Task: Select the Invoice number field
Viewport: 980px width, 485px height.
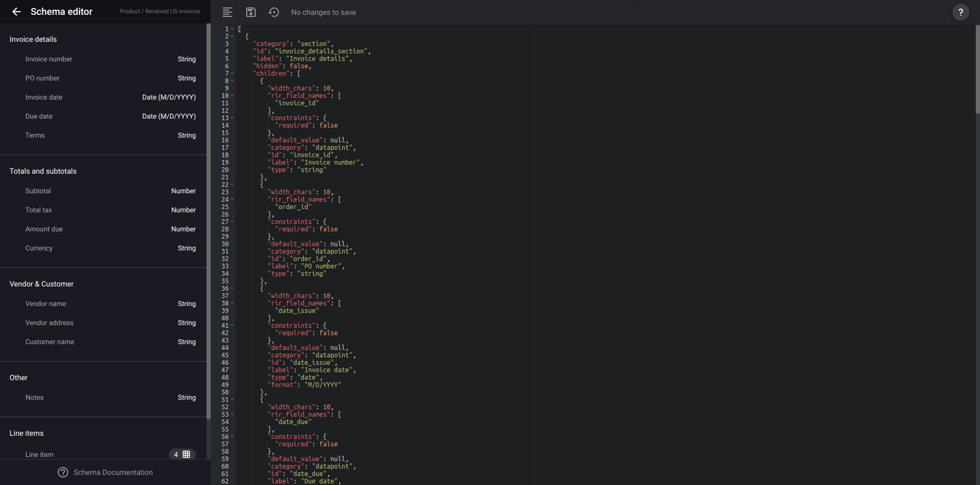Action: click(x=49, y=59)
